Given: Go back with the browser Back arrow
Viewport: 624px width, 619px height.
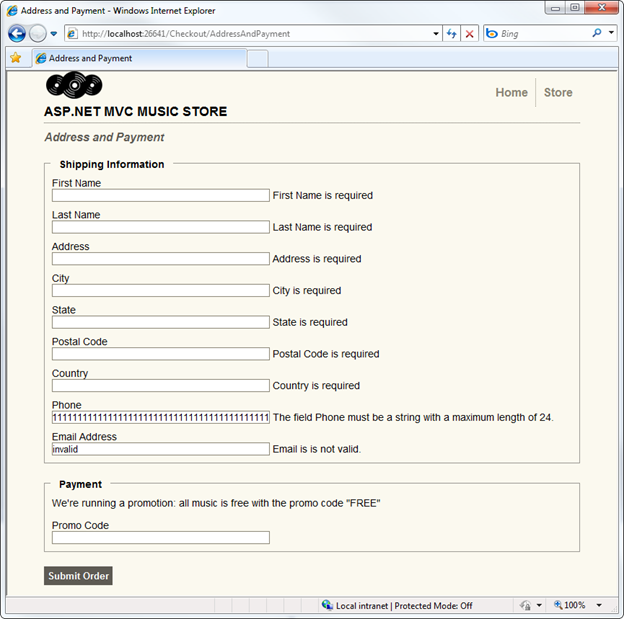Looking at the screenshot, I should coord(17,34).
